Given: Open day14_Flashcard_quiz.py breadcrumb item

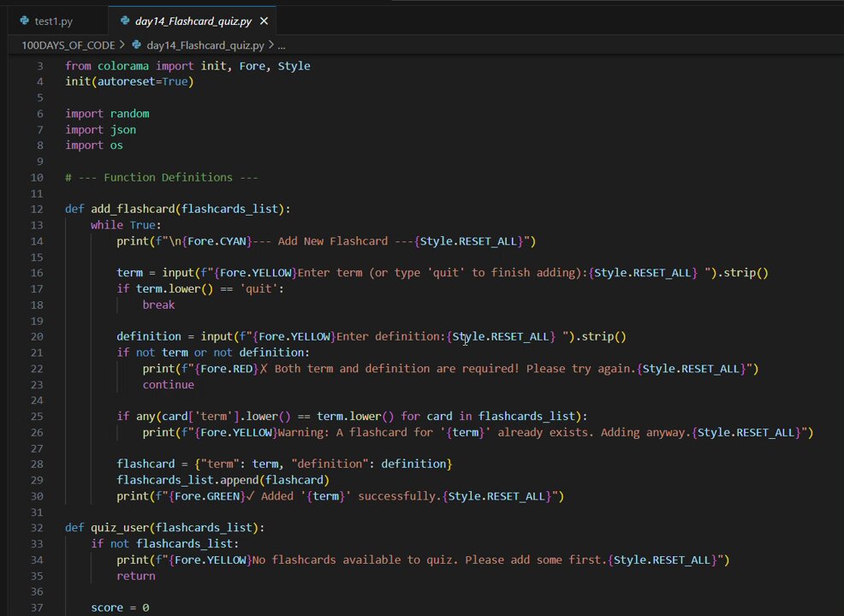Looking at the screenshot, I should pos(205,45).
